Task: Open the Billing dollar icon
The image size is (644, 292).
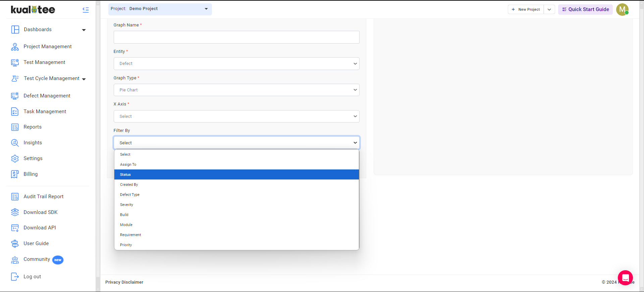Action: (x=15, y=174)
